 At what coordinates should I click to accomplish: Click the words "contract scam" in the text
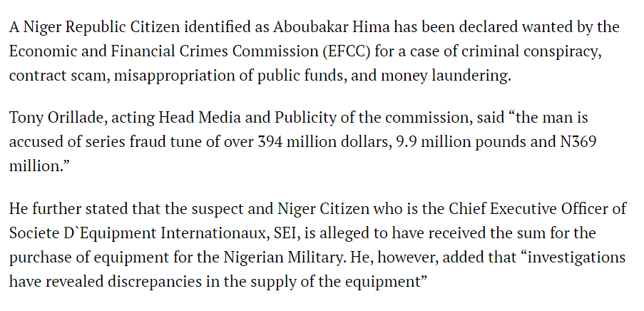pos(59,76)
